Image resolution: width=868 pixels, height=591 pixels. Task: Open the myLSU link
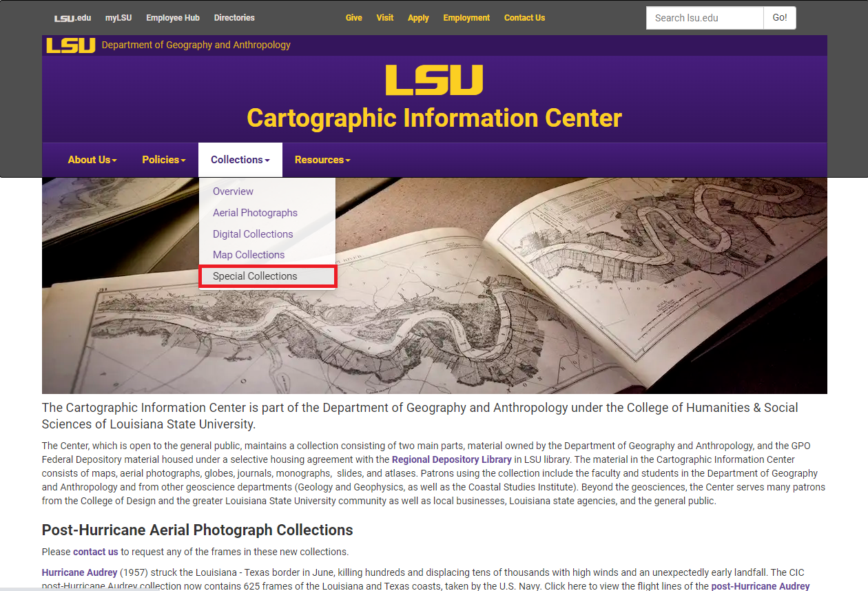click(x=118, y=18)
